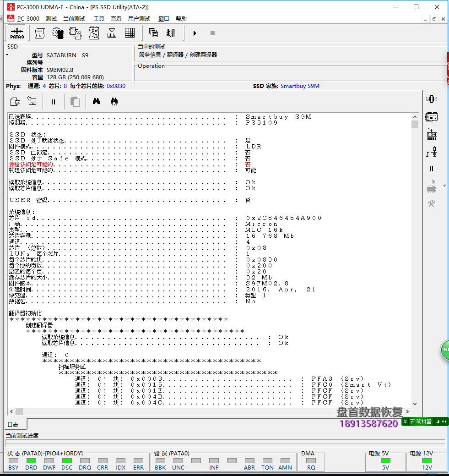The height and width of the screenshot is (476, 449).
Task: Click the chip board icon in right sidebar
Action: (432, 117)
